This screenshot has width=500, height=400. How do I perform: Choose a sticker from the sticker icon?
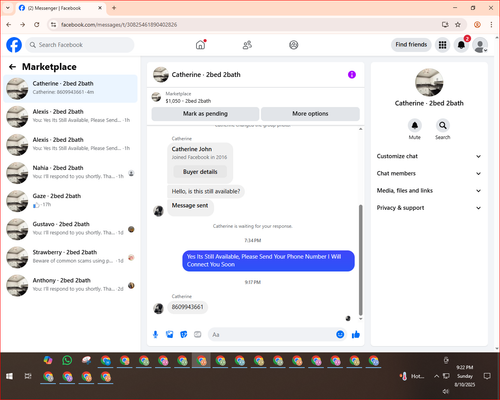[184, 334]
